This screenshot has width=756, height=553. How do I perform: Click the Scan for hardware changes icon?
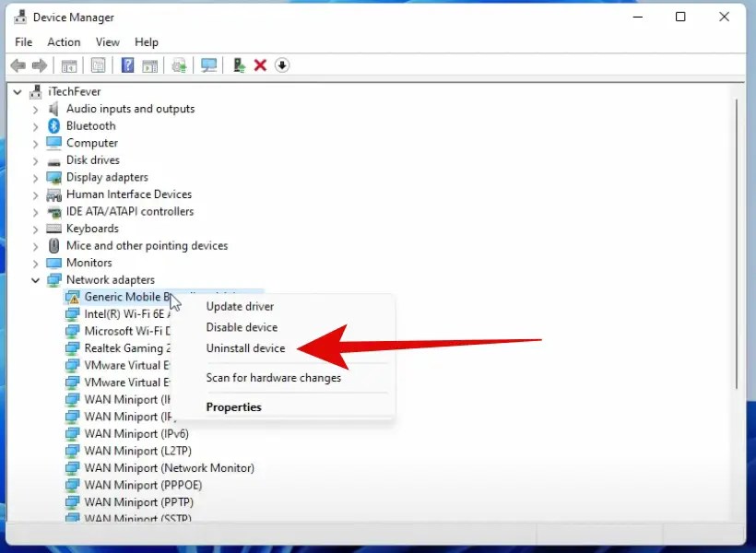pyautogui.click(x=209, y=65)
